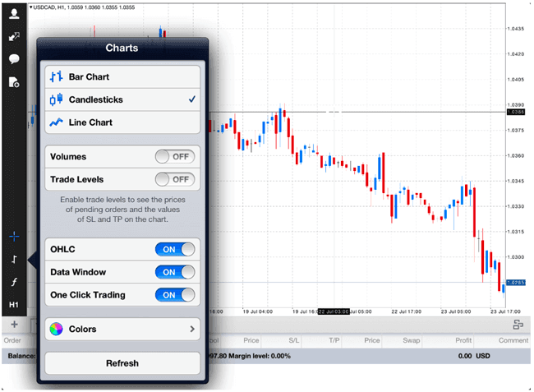Click the T/P column header

pos(334,340)
